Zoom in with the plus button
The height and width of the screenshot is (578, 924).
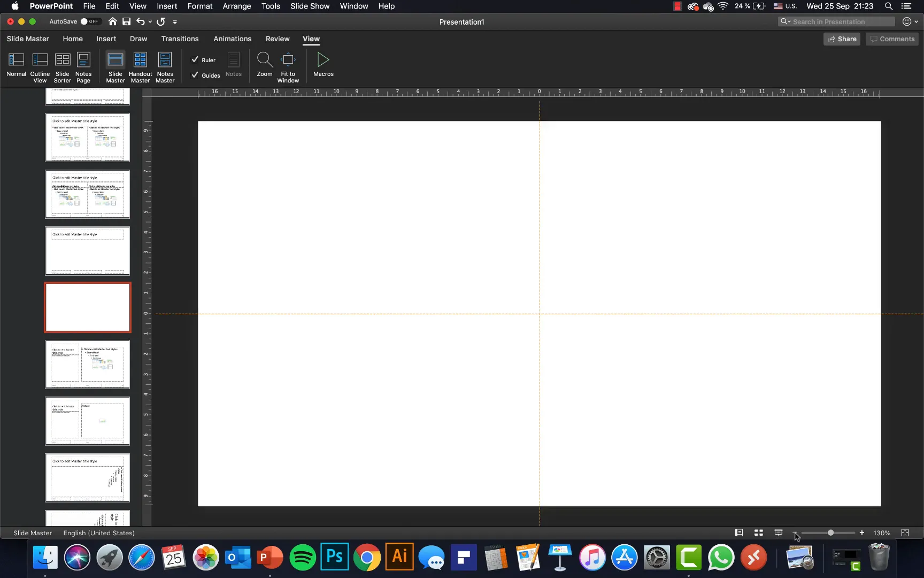(x=861, y=533)
